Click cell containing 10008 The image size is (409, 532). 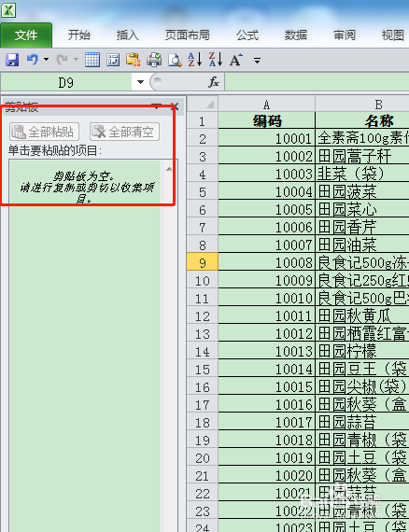coord(266,262)
